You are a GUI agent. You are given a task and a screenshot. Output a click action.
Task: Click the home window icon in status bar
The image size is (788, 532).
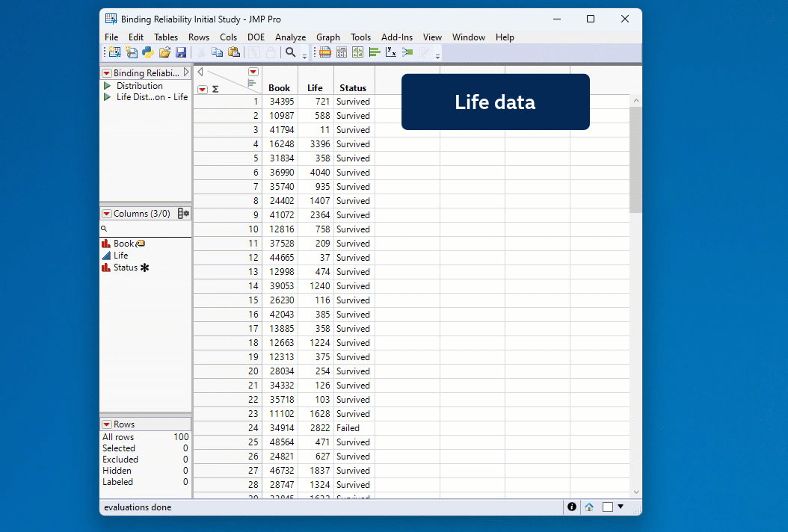[589, 507]
